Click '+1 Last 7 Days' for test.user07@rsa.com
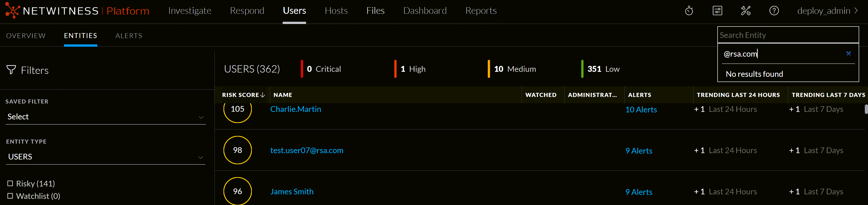This screenshot has height=205, width=868. pyautogui.click(x=816, y=150)
